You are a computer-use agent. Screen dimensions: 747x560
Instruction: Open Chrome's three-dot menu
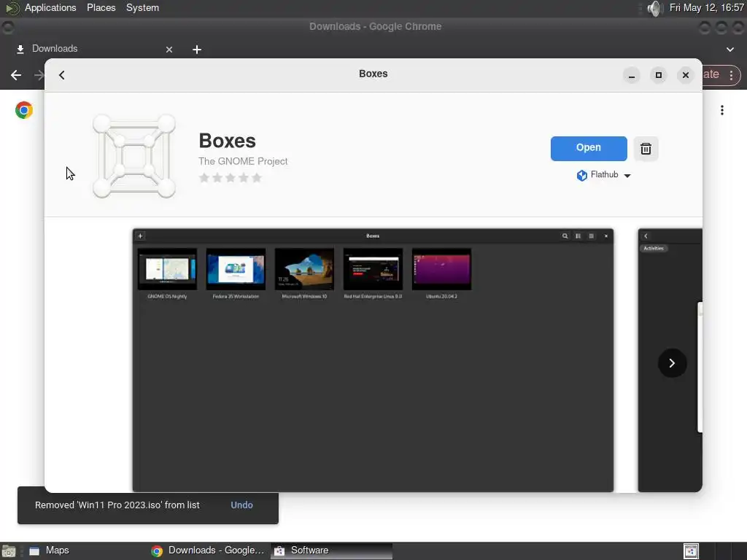click(x=731, y=75)
